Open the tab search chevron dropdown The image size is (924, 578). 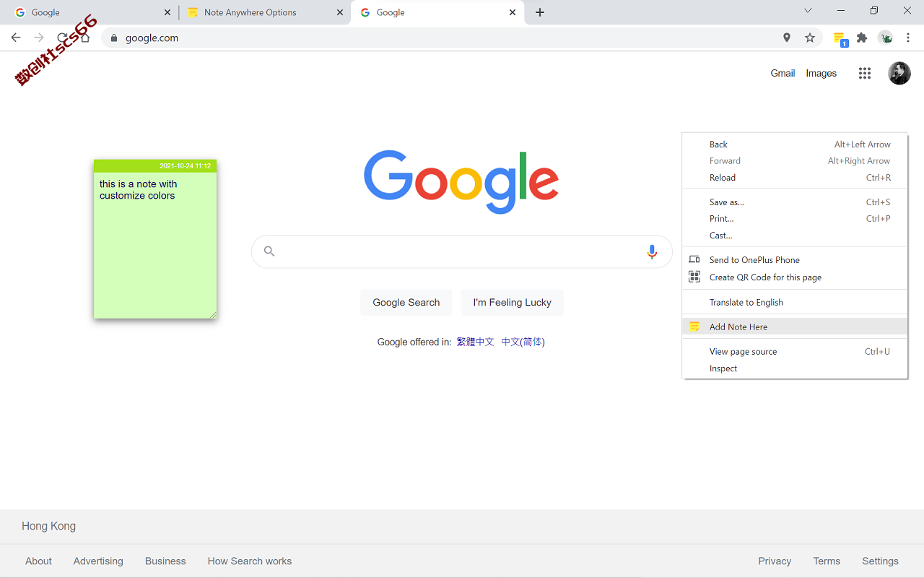point(808,11)
